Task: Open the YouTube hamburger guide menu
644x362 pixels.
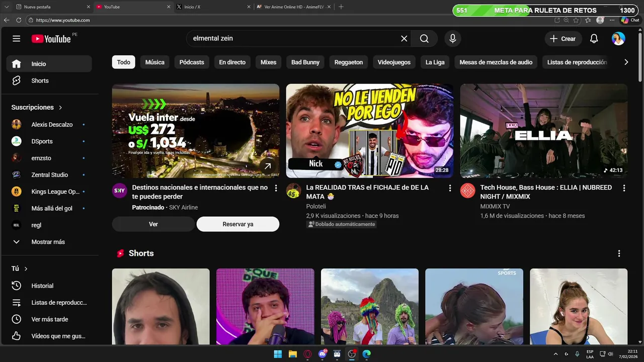Action: click(x=16, y=39)
